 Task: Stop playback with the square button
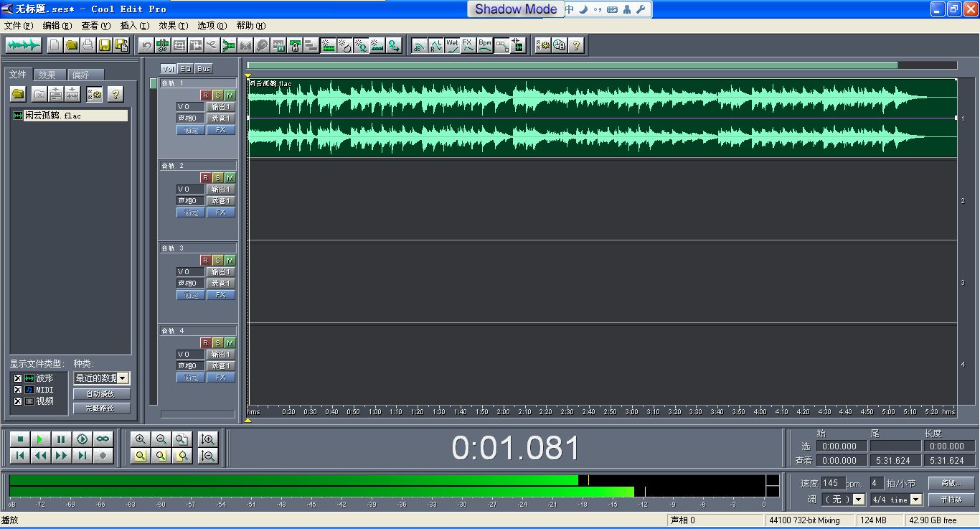[x=20, y=439]
